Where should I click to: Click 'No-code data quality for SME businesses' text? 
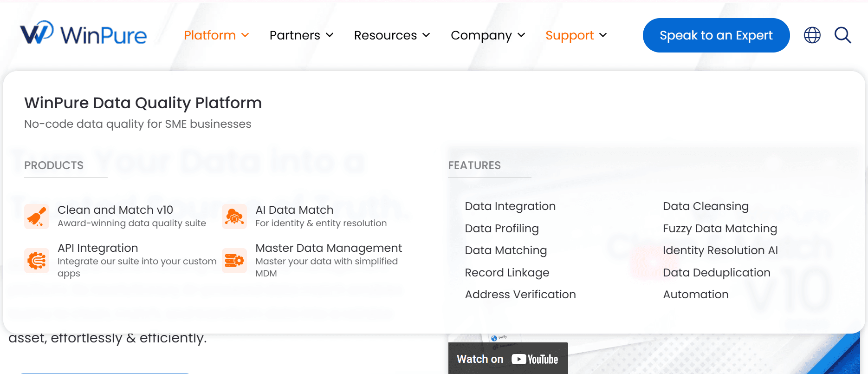[x=137, y=124]
